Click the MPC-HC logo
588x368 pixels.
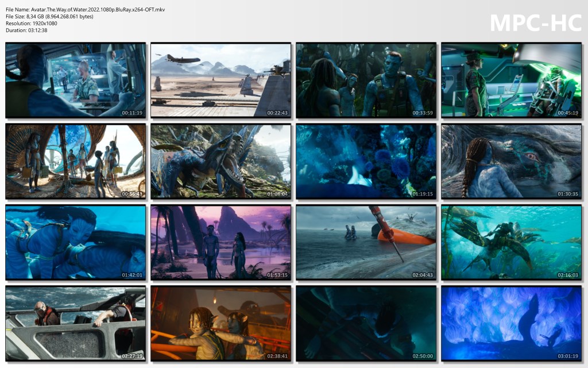535,22
